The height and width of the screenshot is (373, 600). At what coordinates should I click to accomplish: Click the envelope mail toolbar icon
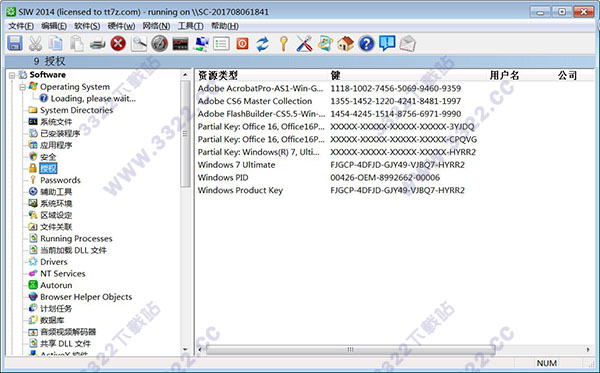(x=408, y=44)
